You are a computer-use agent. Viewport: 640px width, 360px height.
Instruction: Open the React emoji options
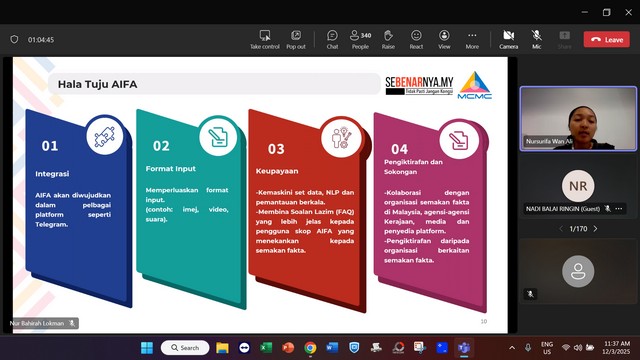[416, 40]
